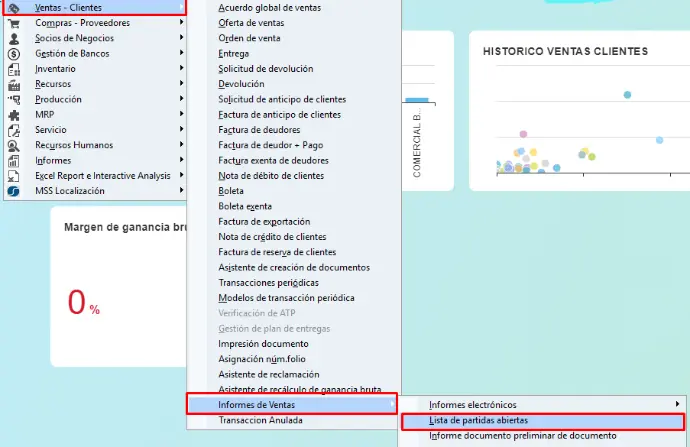This screenshot has width=690, height=447.
Task: Expand the Excel Report e Interactive Analysis arrow
Action: tap(181, 175)
